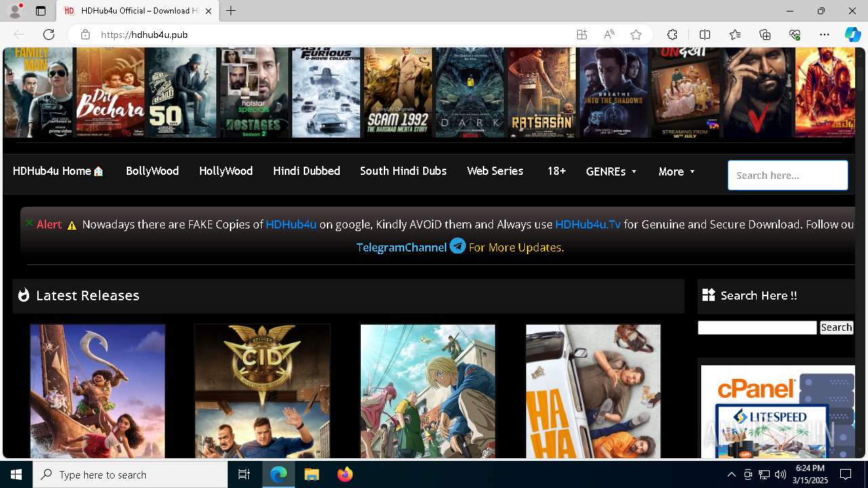
Task: Add this page to favorites star
Action: tap(636, 35)
